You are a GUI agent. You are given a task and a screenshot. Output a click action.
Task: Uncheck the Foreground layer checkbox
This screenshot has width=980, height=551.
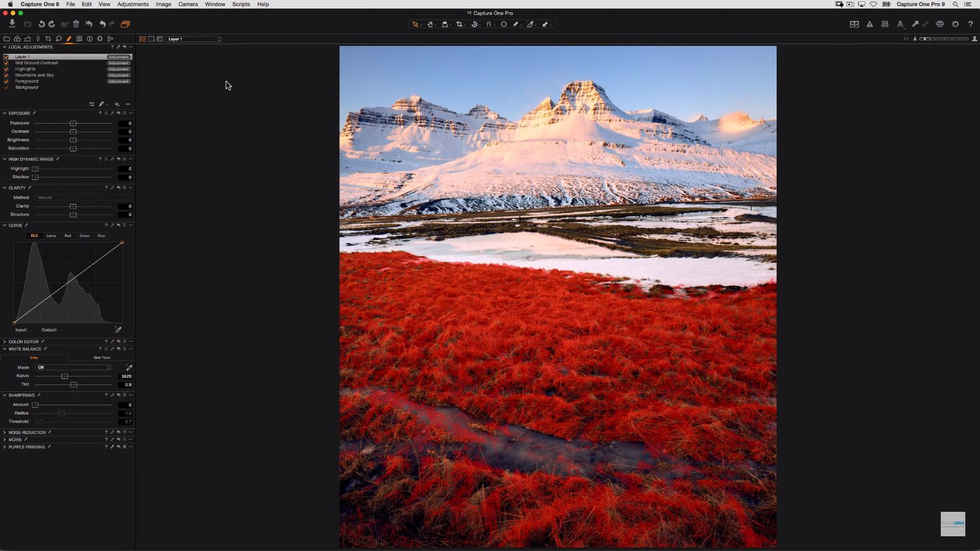click(6, 81)
